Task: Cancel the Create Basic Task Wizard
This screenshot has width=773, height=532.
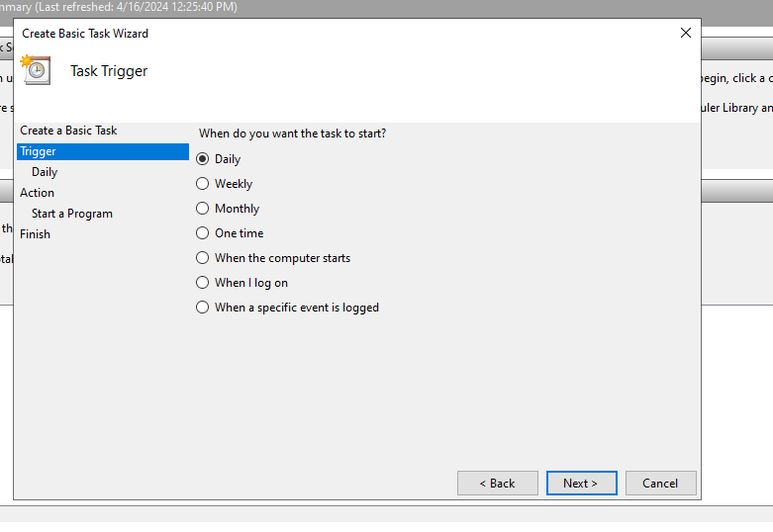Action: coord(660,484)
